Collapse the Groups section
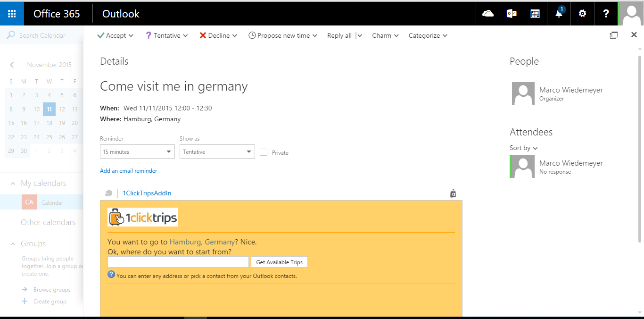Image resolution: width=644 pixels, height=319 pixels. (x=12, y=244)
